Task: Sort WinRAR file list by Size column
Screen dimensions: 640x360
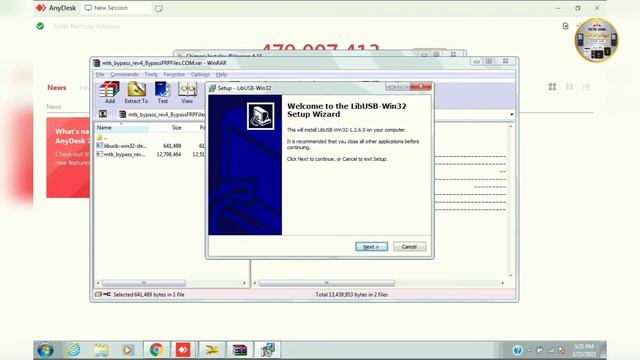Action: point(166,128)
